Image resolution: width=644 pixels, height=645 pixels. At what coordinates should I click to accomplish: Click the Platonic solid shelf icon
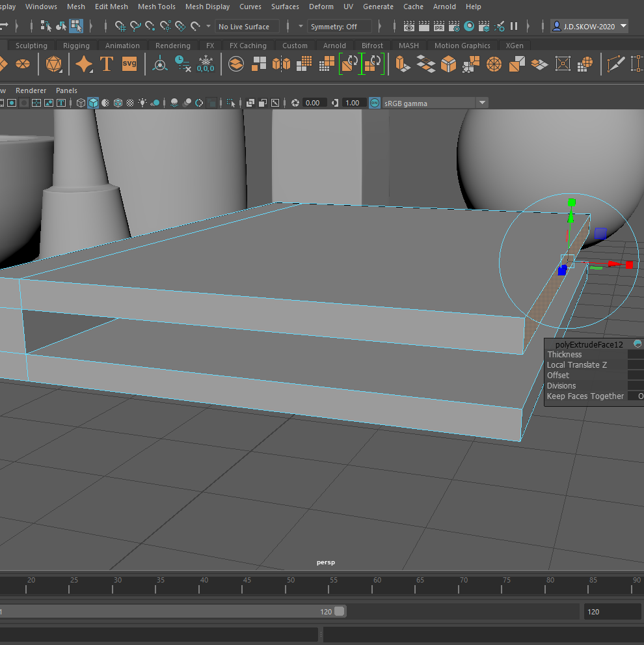coord(54,64)
